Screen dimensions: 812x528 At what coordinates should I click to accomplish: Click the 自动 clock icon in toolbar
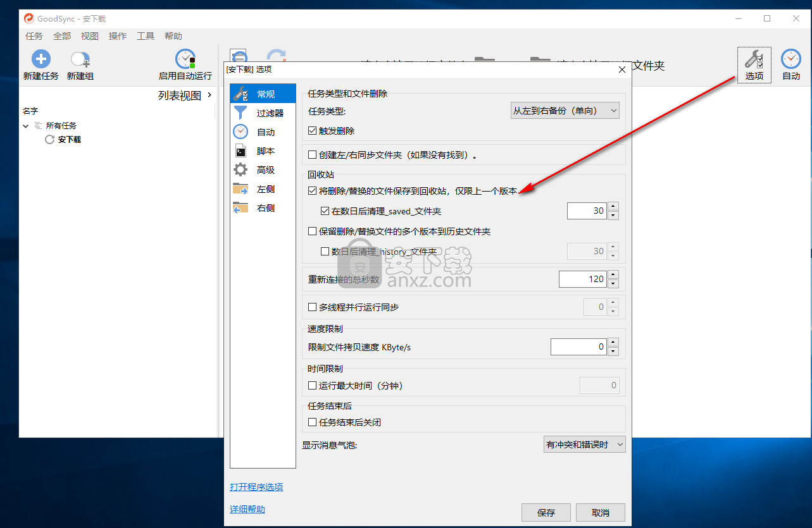click(791, 59)
